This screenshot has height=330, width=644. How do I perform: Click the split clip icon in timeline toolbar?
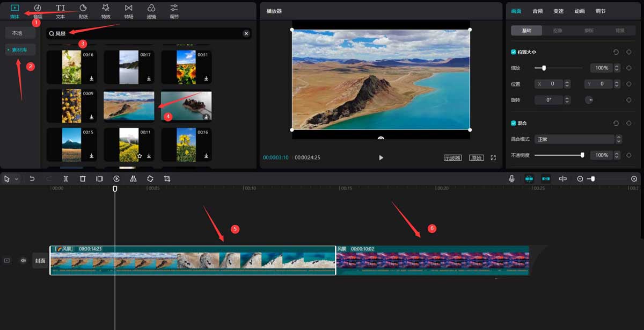pyautogui.click(x=65, y=179)
